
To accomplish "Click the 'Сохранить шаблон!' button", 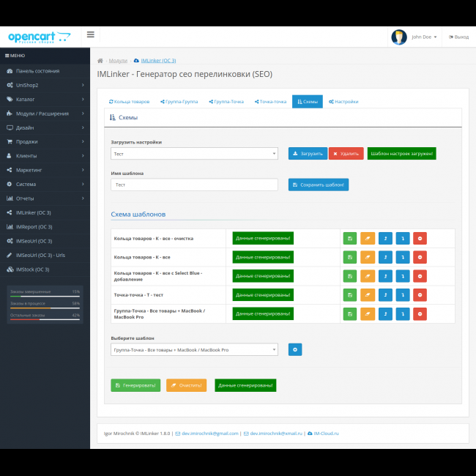I will pos(319,185).
